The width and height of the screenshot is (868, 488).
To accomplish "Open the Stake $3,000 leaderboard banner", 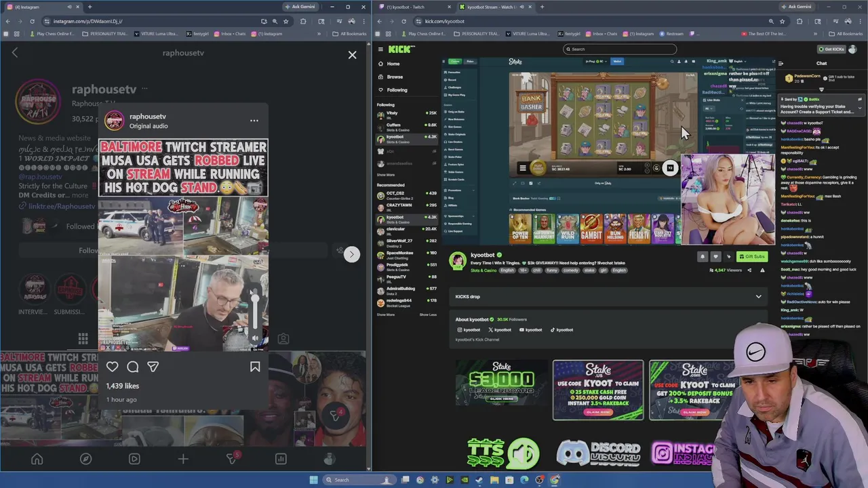I will 501,384.
